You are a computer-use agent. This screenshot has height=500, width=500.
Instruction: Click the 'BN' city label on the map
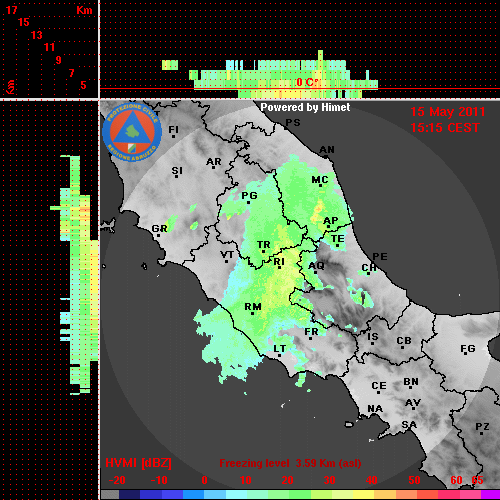point(411,382)
